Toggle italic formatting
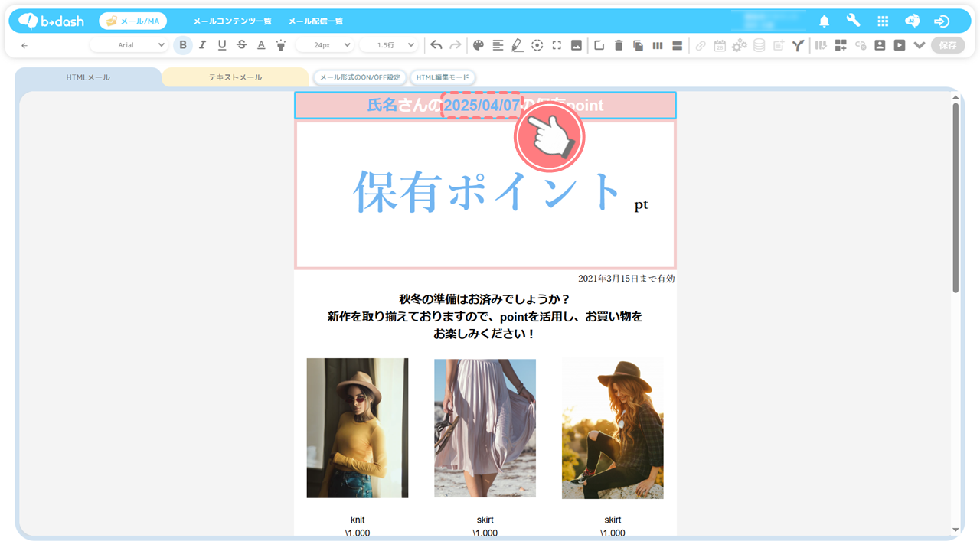Image resolution: width=980 pixels, height=551 pixels. 202,45
